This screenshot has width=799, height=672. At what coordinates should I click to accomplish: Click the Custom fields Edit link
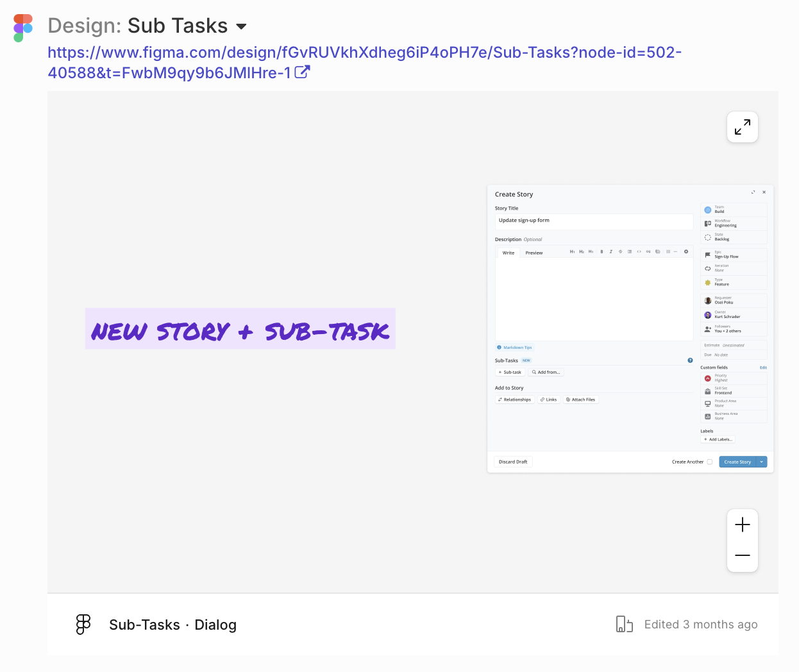763,367
